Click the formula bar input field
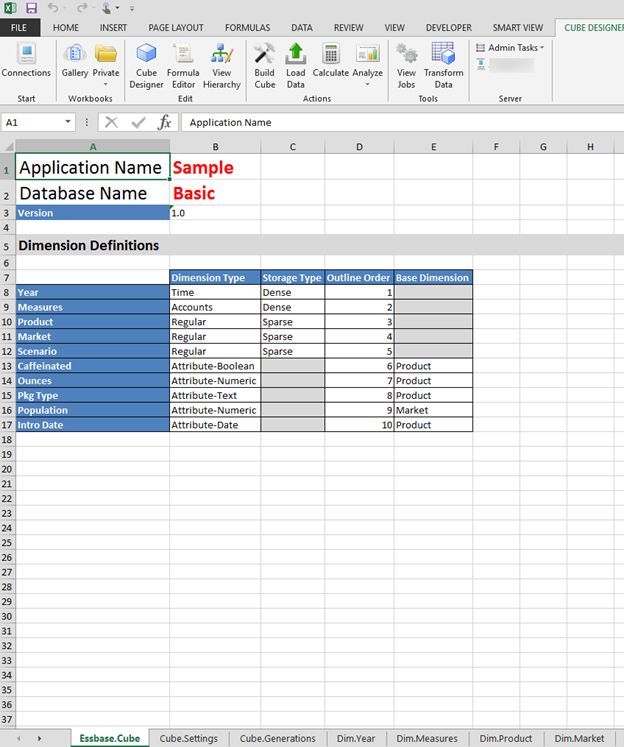Image resolution: width=624 pixels, height=747 pixels. [400, 122]
